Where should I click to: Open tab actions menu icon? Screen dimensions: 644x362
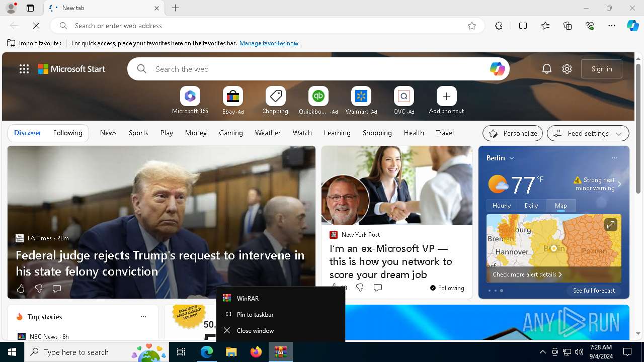click(x=30, y=8)
